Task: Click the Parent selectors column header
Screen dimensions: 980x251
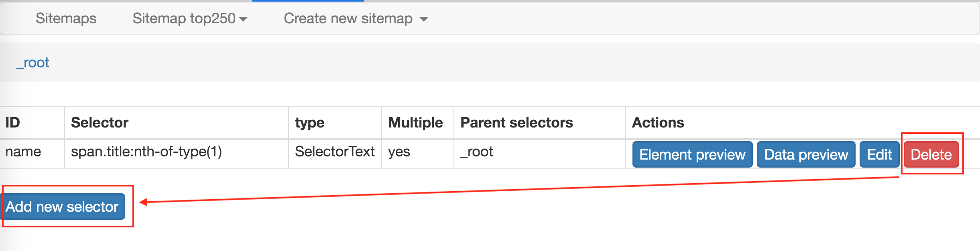Action: (516, 122)
